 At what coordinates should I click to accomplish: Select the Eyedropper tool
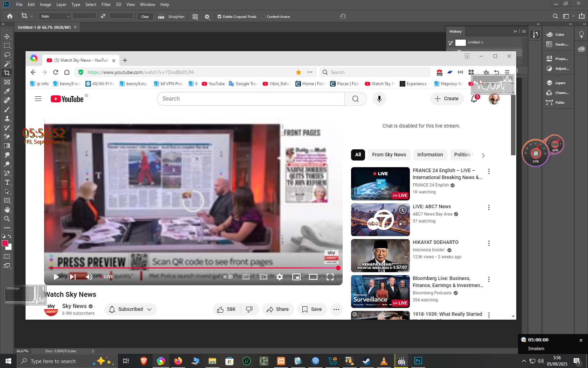(7, 91)
